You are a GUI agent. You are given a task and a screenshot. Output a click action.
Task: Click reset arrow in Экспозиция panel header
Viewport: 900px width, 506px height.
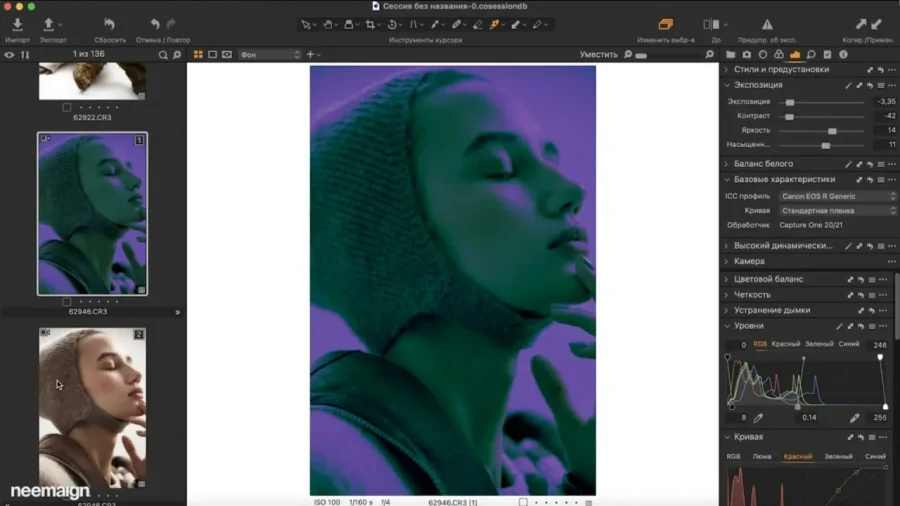(870, 85)
